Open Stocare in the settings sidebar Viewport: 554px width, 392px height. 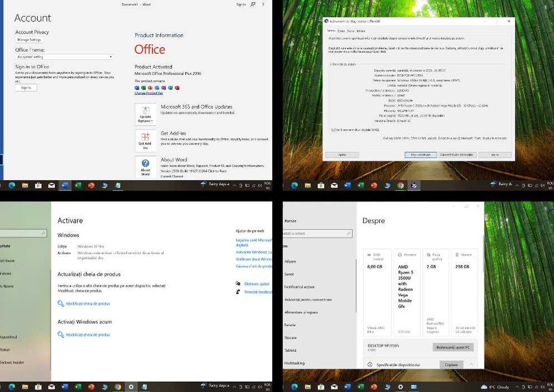click(290, 338)
